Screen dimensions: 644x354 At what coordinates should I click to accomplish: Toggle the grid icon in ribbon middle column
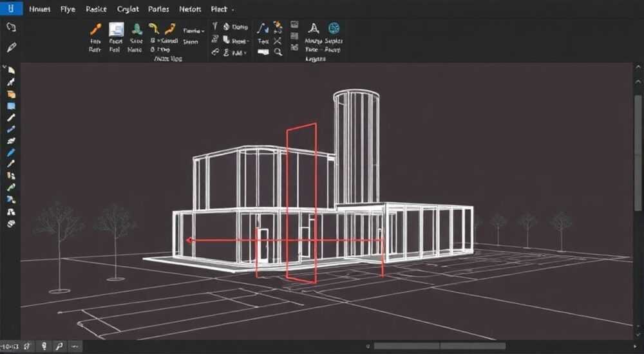tap(294, 36)
